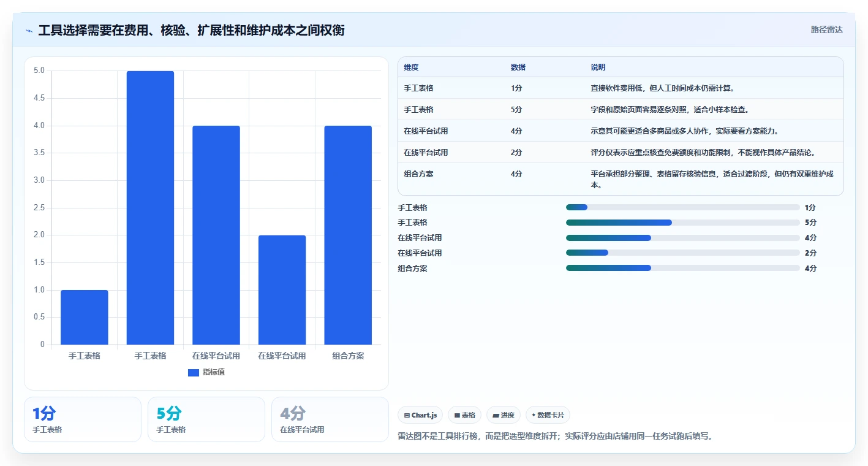Open the 5分 手工表格 stat card
This screenshot has height=466, width=868.
[206, 419]
